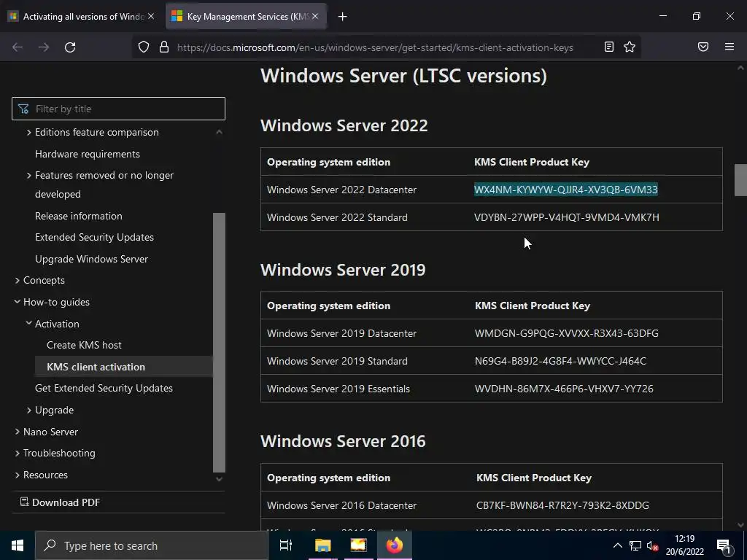747x560 pixels.
Task: Go forward to next page
Action: pos(44,47)
